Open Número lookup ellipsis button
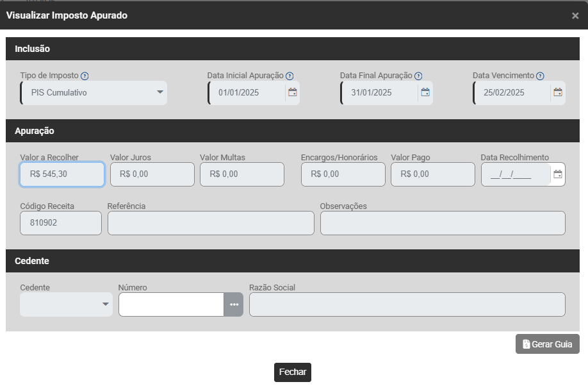588x391 pixels. click(234, 304)
